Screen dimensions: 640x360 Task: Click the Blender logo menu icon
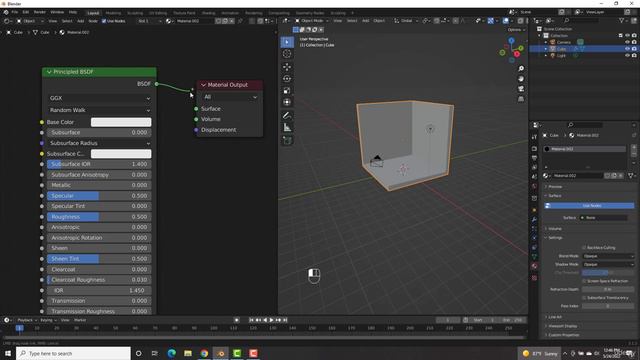6,12
